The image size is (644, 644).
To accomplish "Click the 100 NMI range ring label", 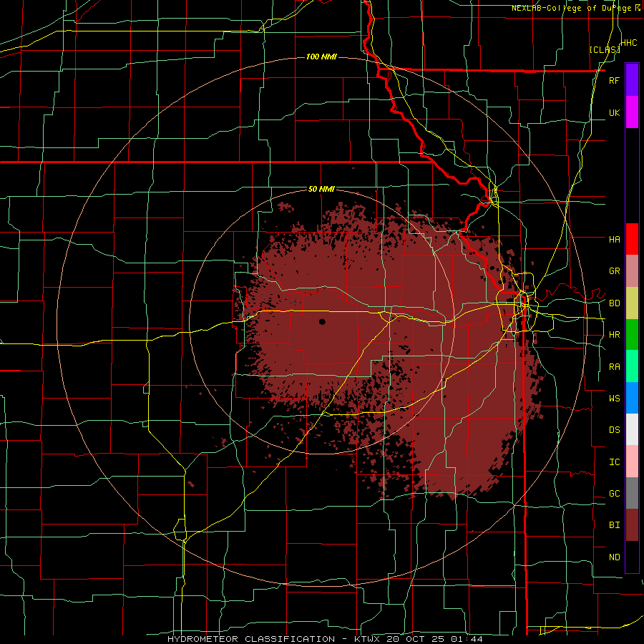I will point(321,57).
